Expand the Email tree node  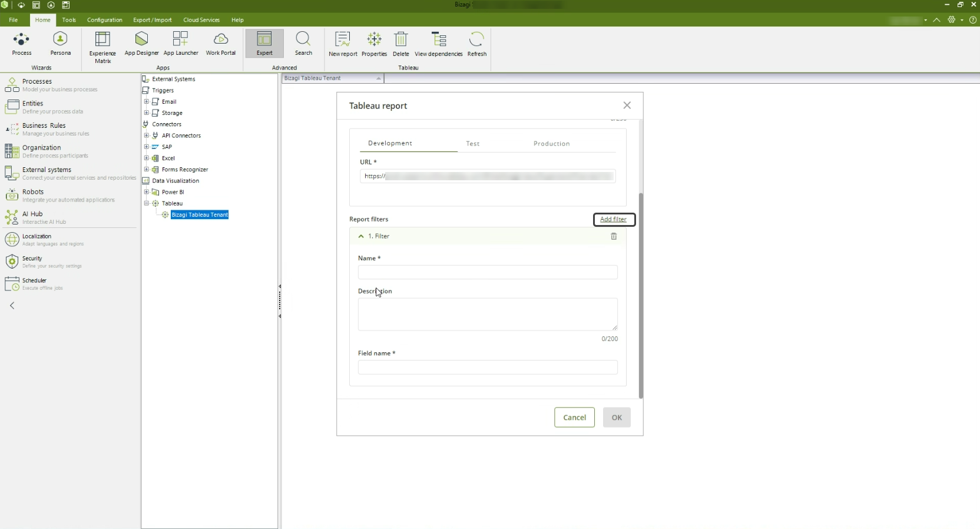[x=147, y=101]
